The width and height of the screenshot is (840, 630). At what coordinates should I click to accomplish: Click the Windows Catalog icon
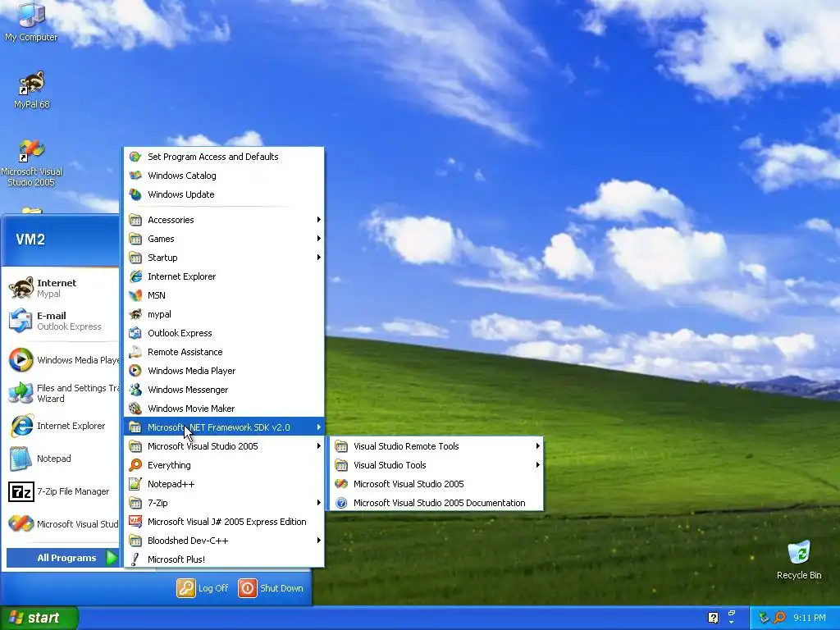point(135,176)
